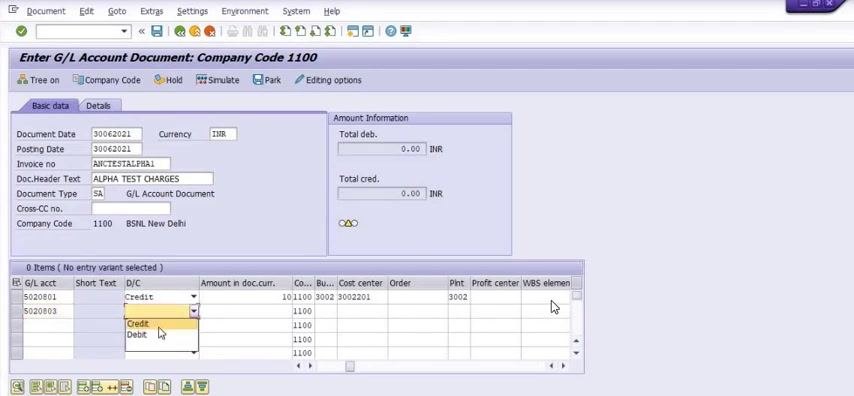Click the Details magnifier icon below table
Viewport: 854px width, 396px height.
[18, 387]
